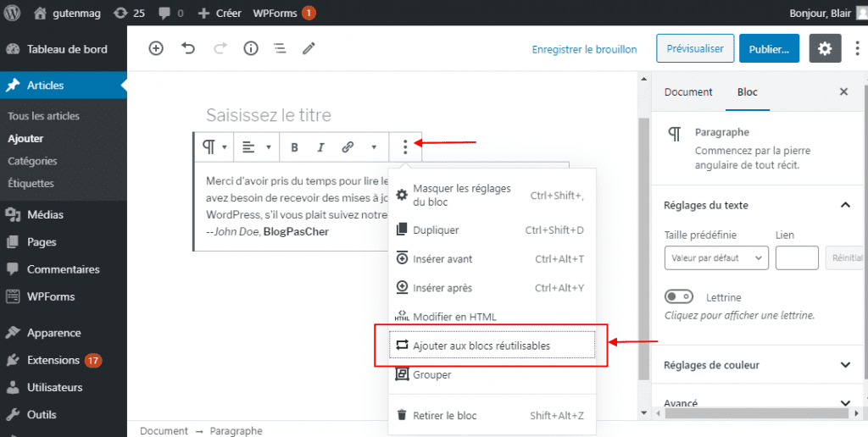The height and width of the screenshot is (437, 868).
Task: Open the Taille prédéfinie dropdown
Action: [716, 257]
